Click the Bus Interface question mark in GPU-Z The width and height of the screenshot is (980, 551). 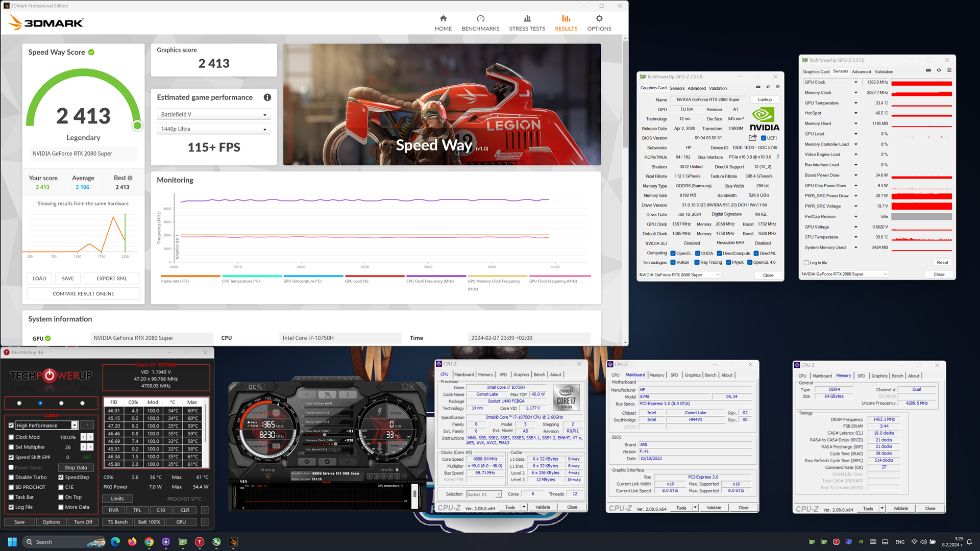click(777, 157)
